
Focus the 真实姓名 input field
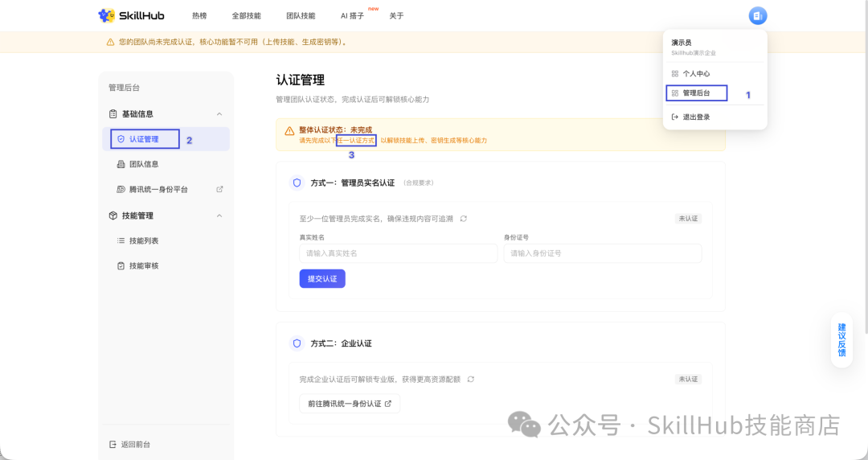398,253
